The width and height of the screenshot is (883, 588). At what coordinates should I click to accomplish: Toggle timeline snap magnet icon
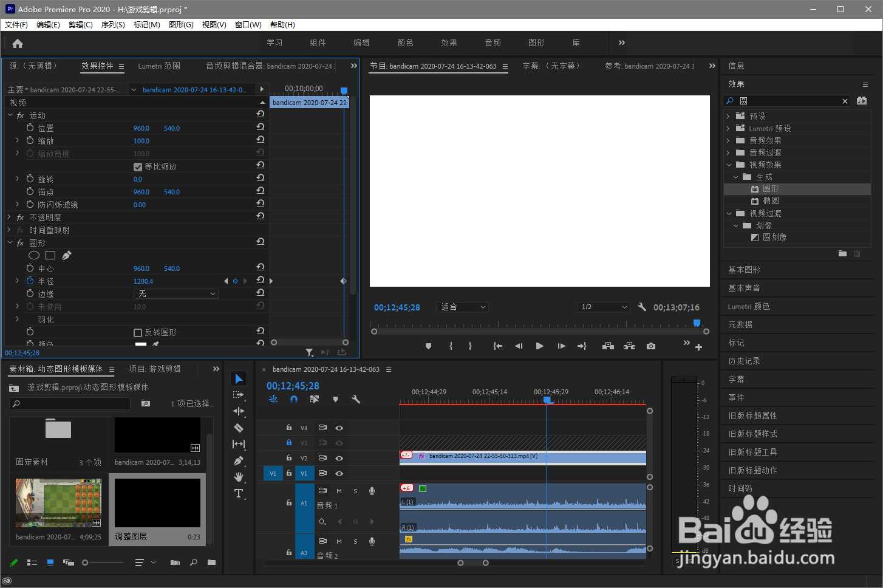click(294, 399)
